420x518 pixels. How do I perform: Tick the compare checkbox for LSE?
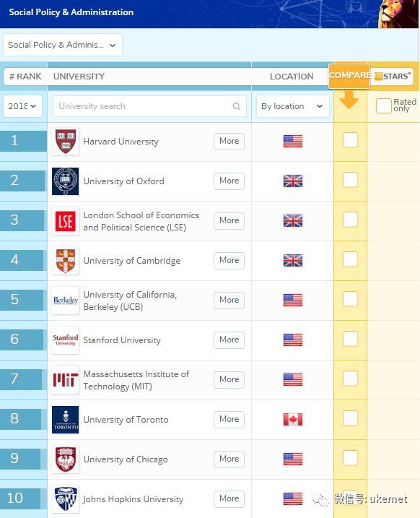(351, 220)
